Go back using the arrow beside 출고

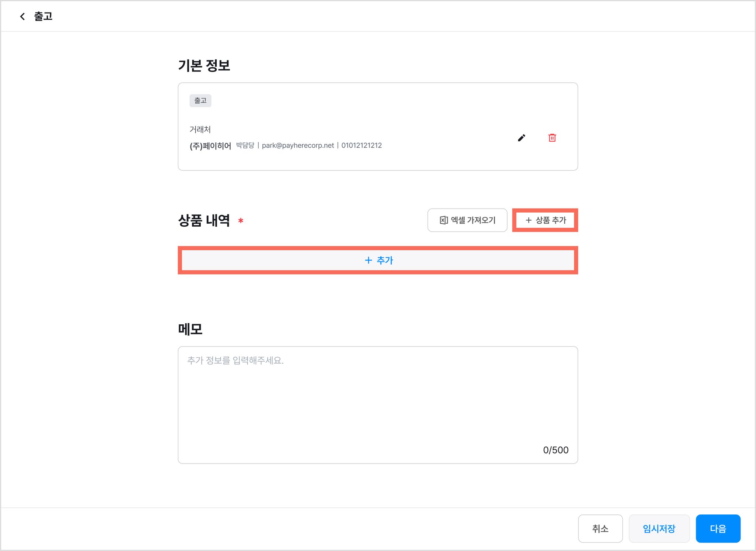pyautogui.click(x=23, y=16)
